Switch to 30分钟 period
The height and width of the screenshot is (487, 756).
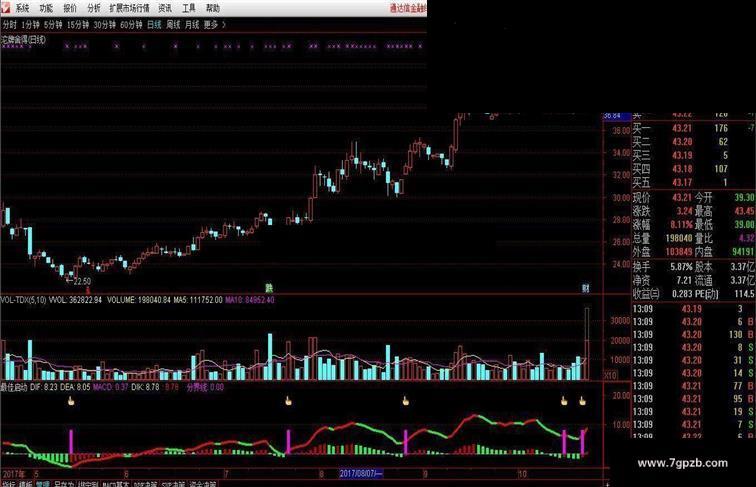point(105,25)
